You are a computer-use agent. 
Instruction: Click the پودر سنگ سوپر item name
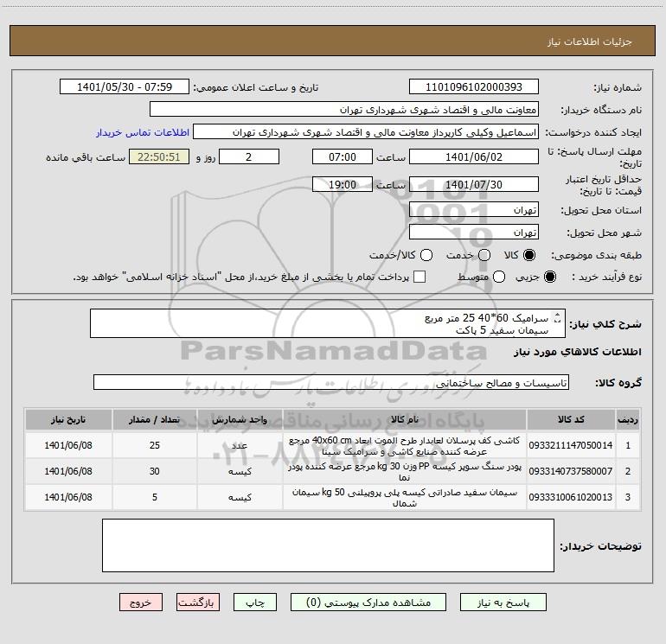click(405, 472)
